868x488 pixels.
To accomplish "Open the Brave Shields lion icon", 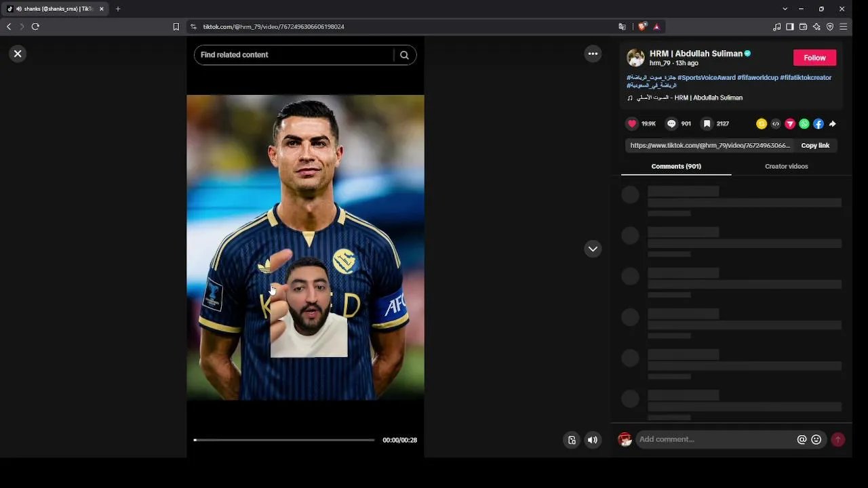I will pos(642,26).
